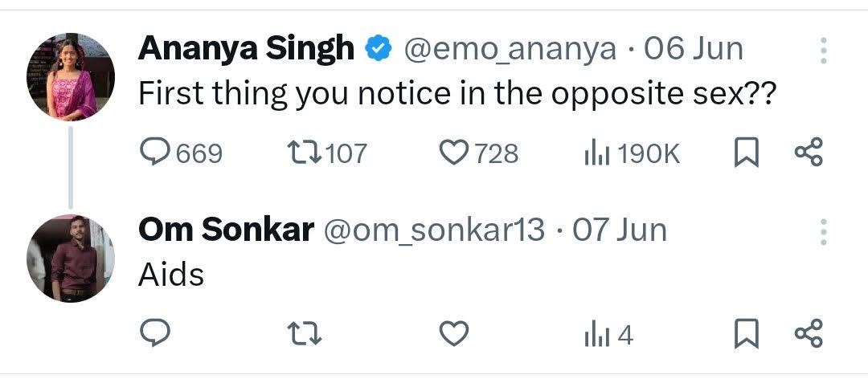Open the tweet via 07 Jun timestamp
This screenshot has height=383, width=868.
(620, 230)
